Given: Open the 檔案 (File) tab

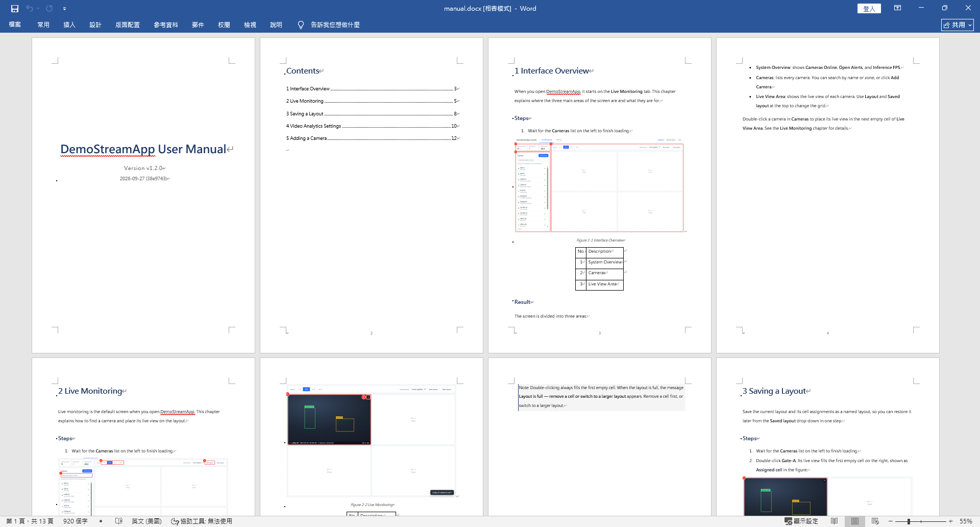Looking at the screenshot, I should (x=15, y=25).
